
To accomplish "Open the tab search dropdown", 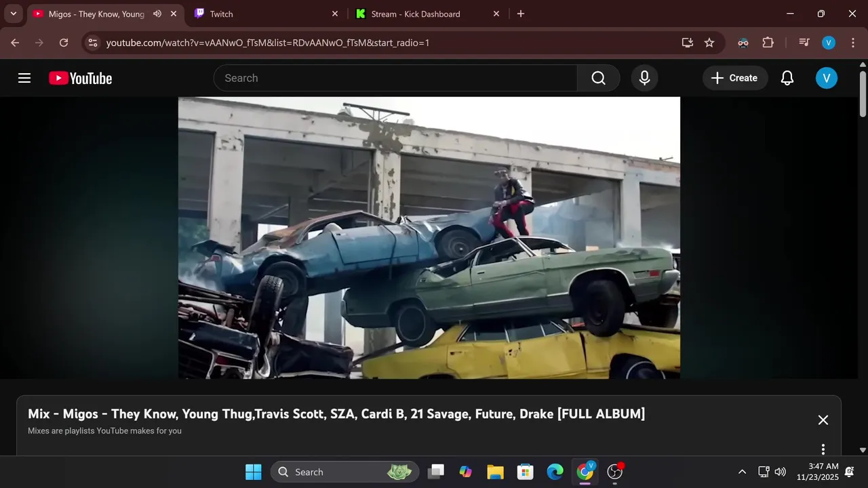I will (x=13, y=14).
